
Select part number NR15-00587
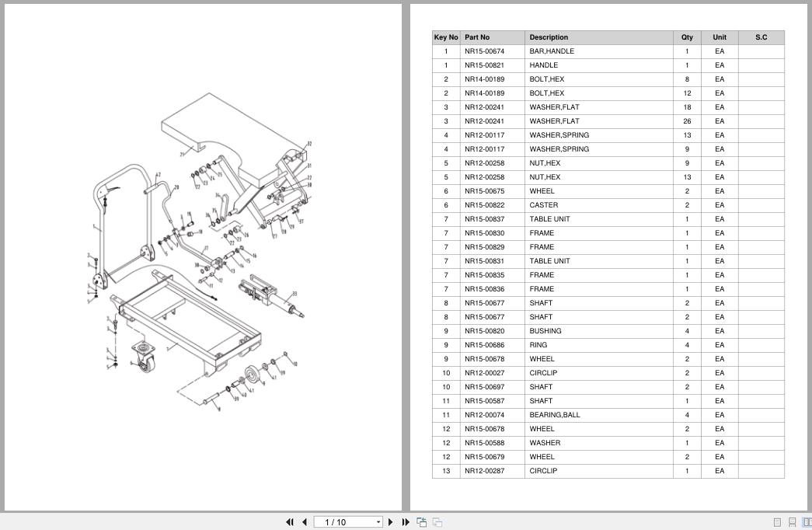pyautogui.click(x=484, y=401)
